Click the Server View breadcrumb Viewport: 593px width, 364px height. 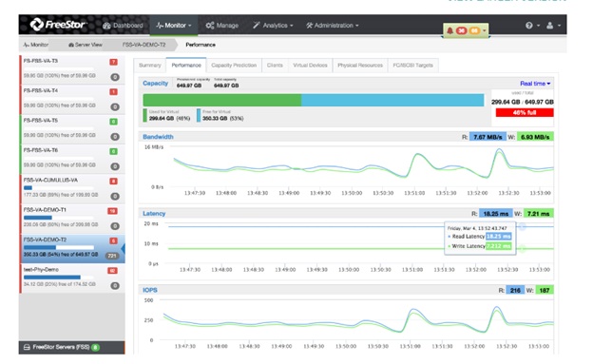86,45
